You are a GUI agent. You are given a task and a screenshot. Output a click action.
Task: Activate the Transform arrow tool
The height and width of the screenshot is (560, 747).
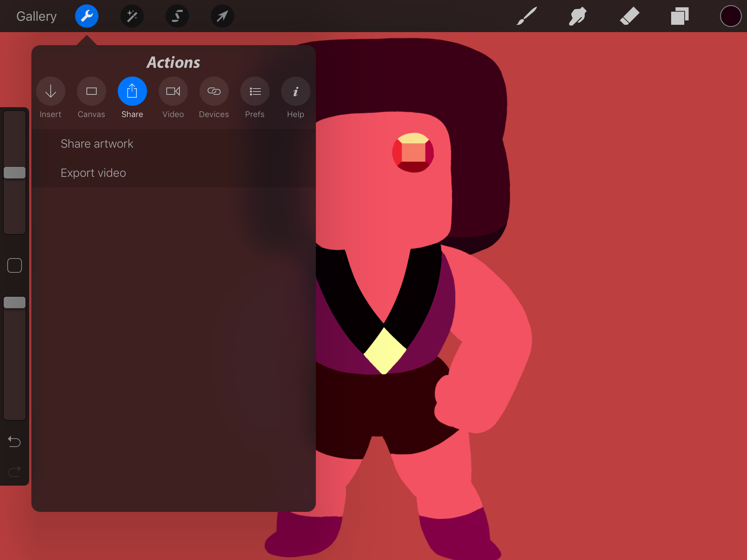tap(222, 16)
